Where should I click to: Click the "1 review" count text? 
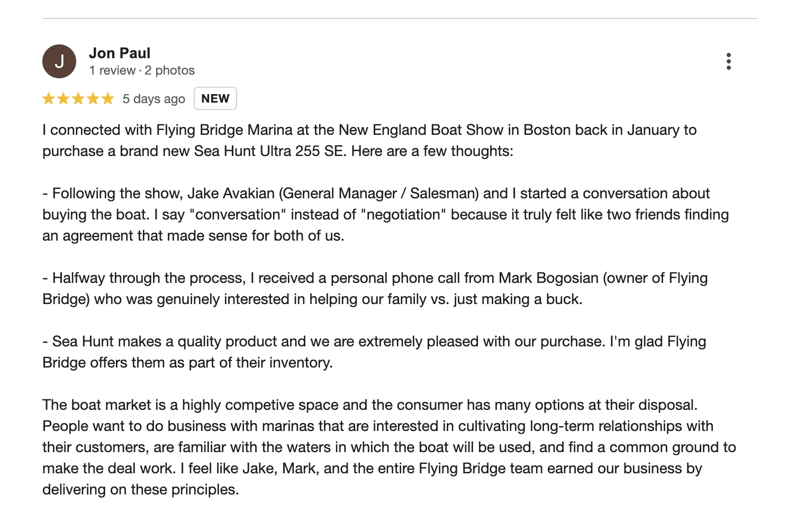[112, 70]
